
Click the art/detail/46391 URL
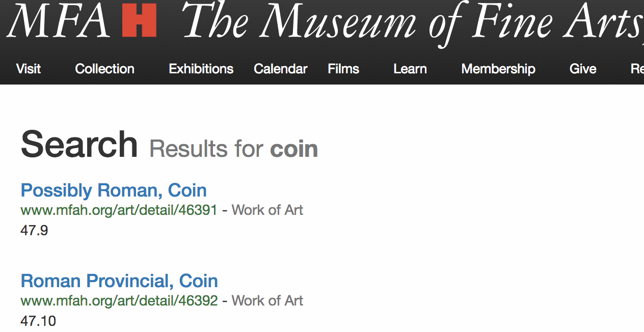pos(119,210)
